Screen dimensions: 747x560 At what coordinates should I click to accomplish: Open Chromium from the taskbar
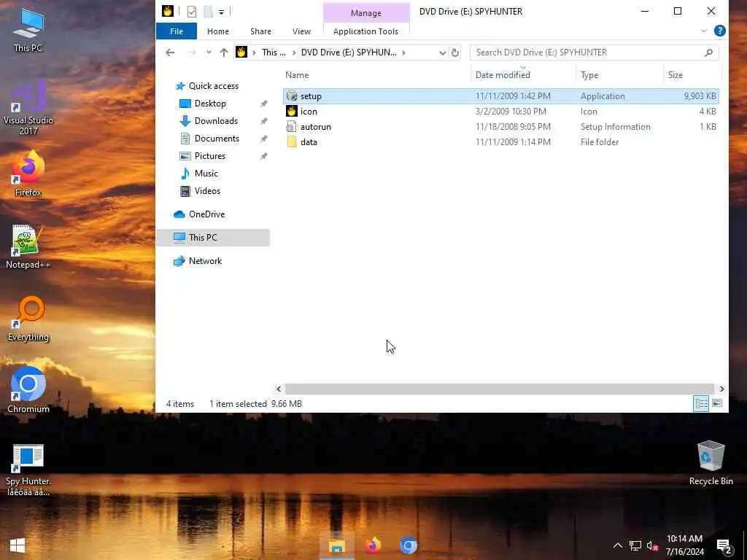click(x=409, y=545)
